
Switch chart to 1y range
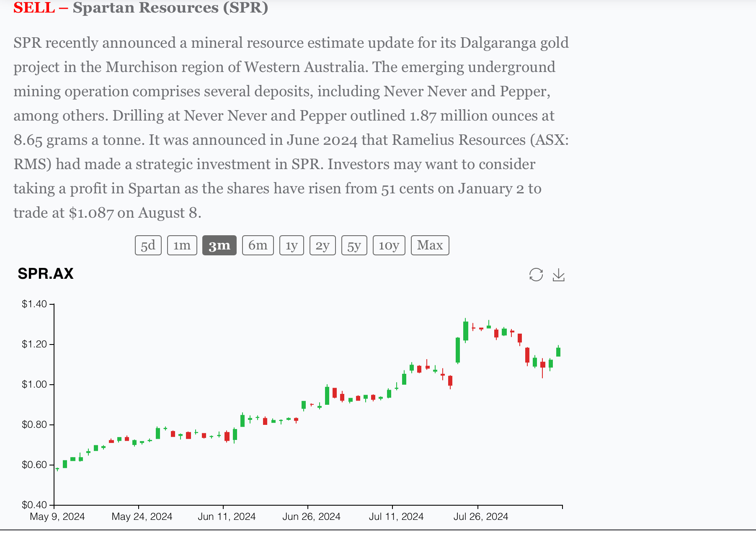coord(292,245)
